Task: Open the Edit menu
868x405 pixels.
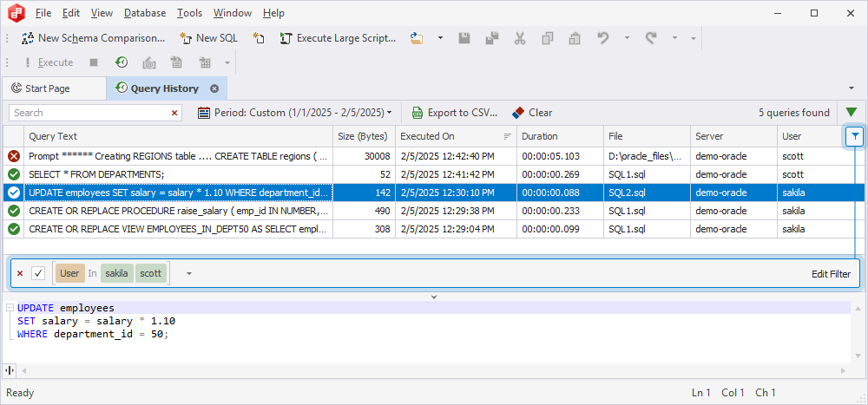Action: pos(71,13)
